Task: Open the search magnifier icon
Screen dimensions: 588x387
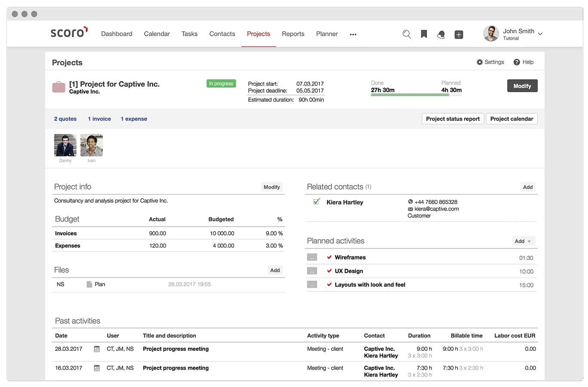Action: pyautogui.click(x=406, y=34)
